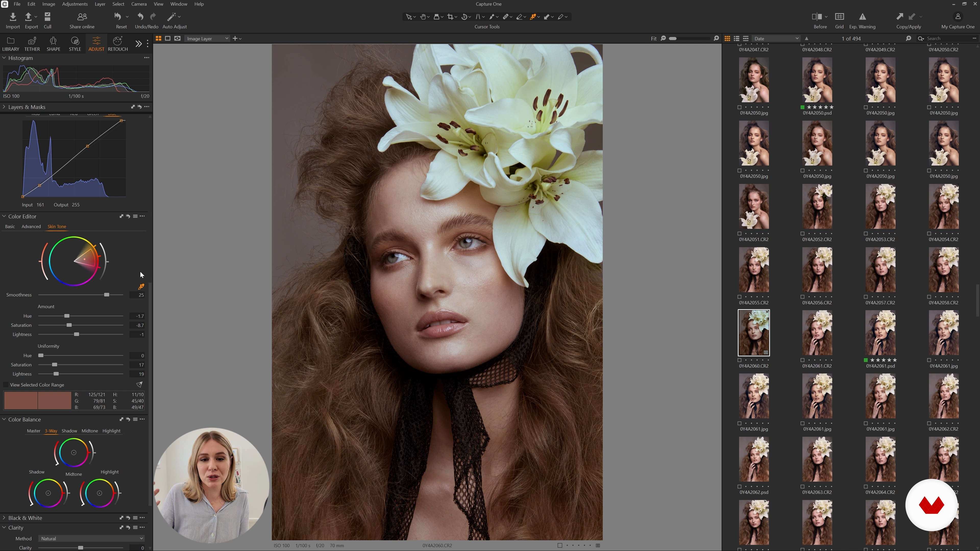The height and width of the screenshot is (551, 980).
Task: Collapse the Color Editor panel
Action: pyautogui.click(x=4, y=216)
